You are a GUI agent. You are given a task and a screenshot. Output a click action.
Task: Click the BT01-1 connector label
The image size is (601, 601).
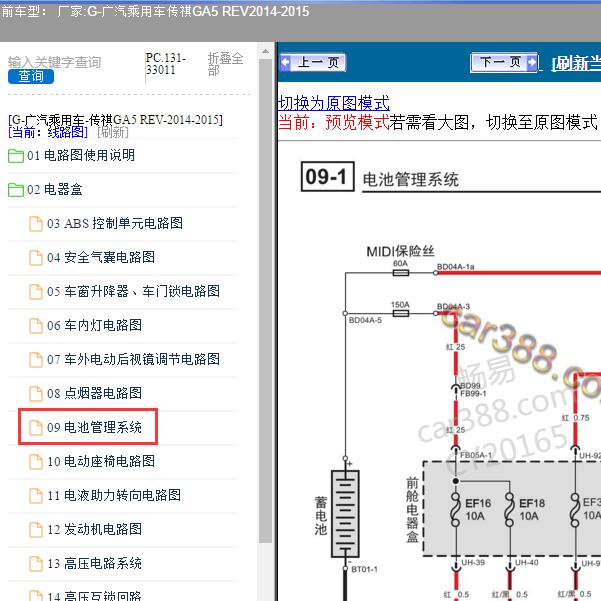[x=364, y=569]
